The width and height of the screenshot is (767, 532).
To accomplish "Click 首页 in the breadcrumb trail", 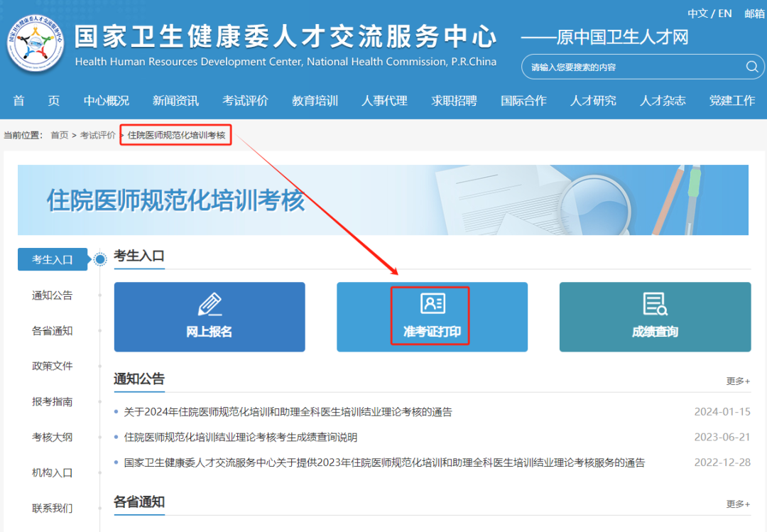I will [60, 135].
